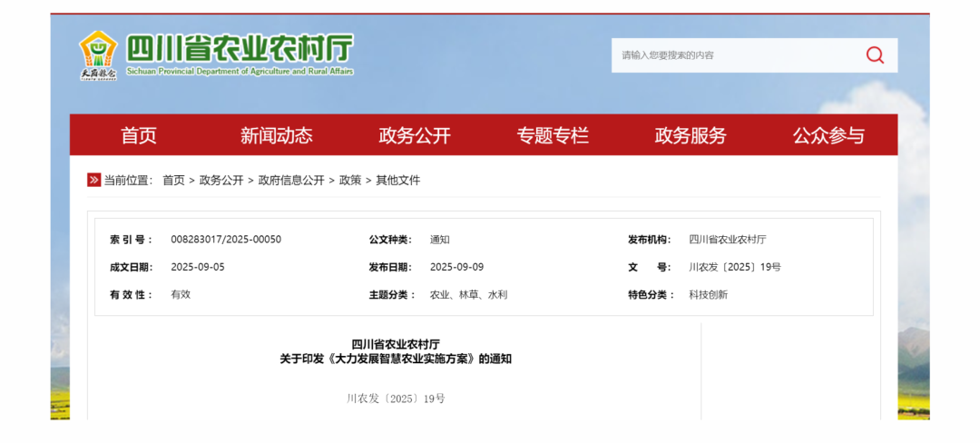
Task: Click the 特色分类 value 科技创新
Action: (x=708, y=294)
